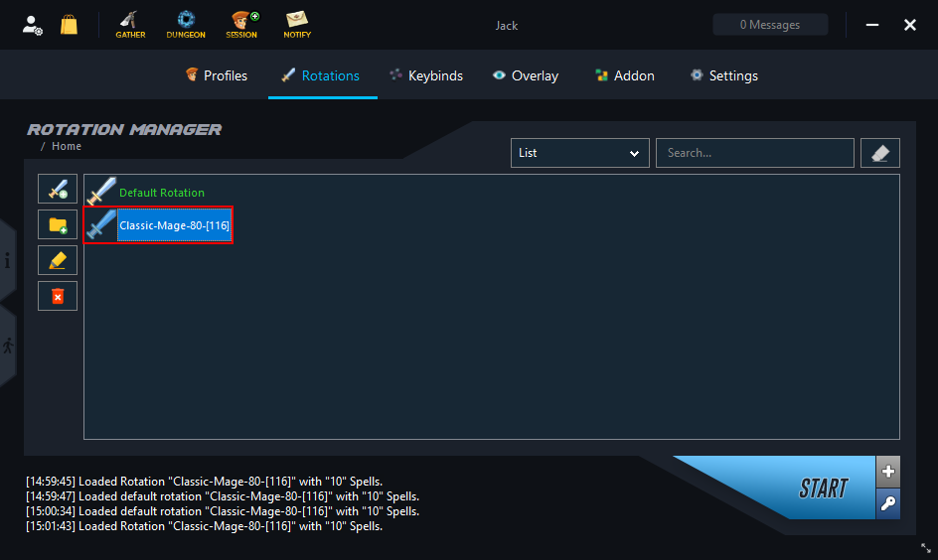
Task: Close the application window
Action: 910,25
